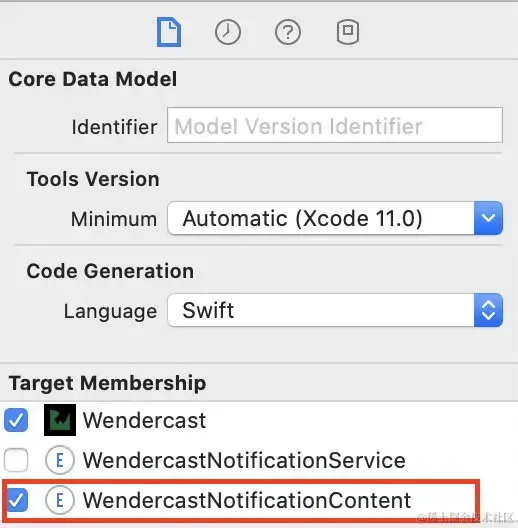
Task: Select the Wendercast target row label
Action: tap(144, 421)
